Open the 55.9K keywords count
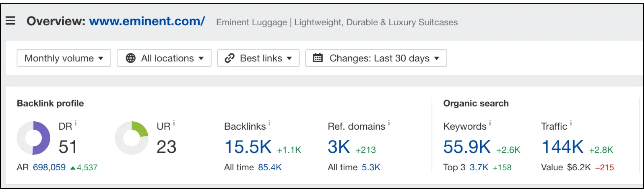Image resolution: width=644 pixels, height=192 pixels. (467, 147)
